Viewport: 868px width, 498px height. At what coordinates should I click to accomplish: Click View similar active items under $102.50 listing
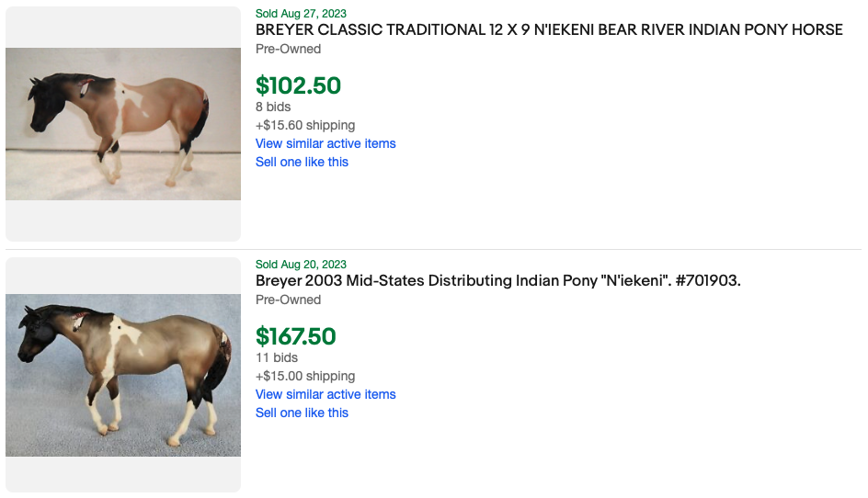click(x=325, y=143)
